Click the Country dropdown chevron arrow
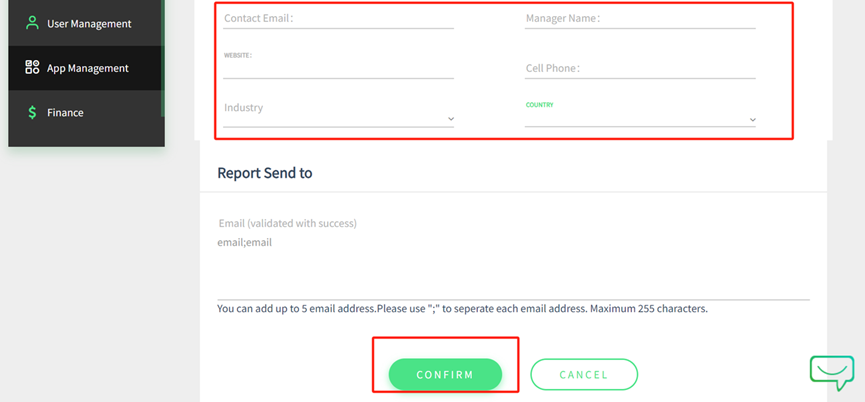This screenshot has width=865, height=402. (x=753, y=120)
